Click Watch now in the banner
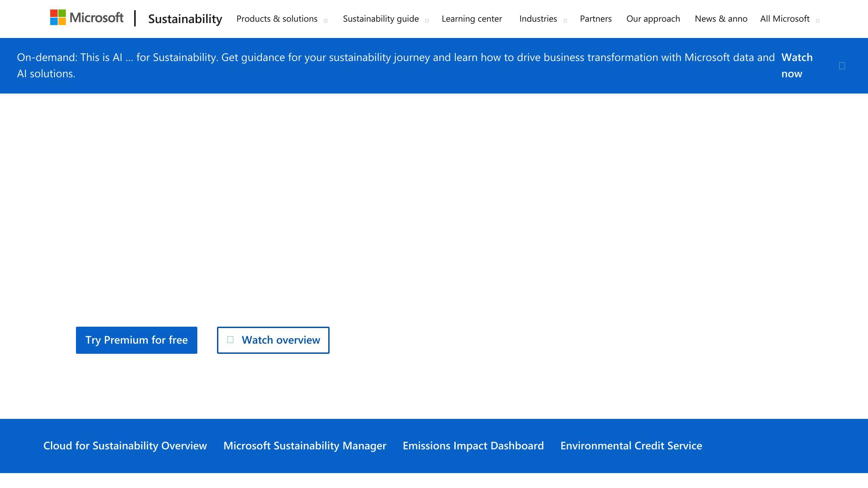Screen dimensions: 868x488 (797, 65)
